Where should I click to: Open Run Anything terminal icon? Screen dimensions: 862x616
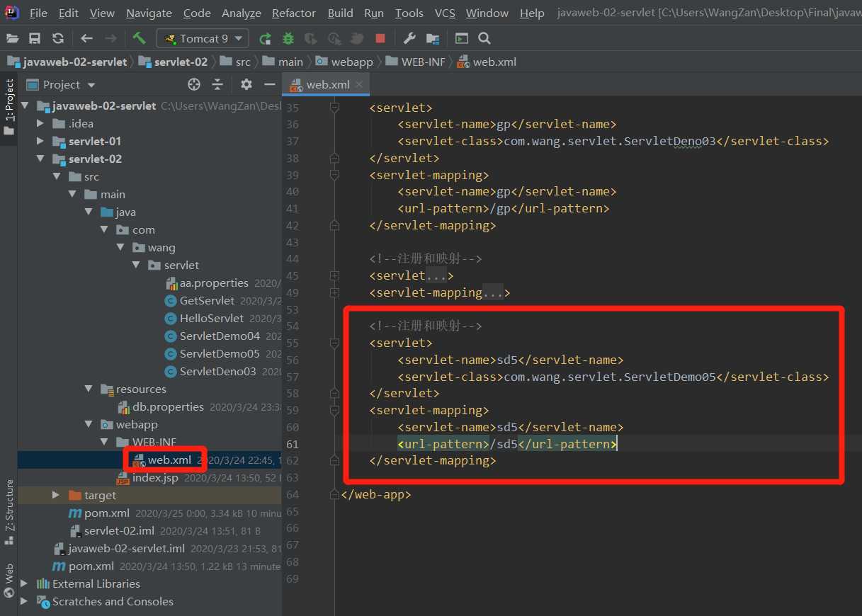point(462,38)
